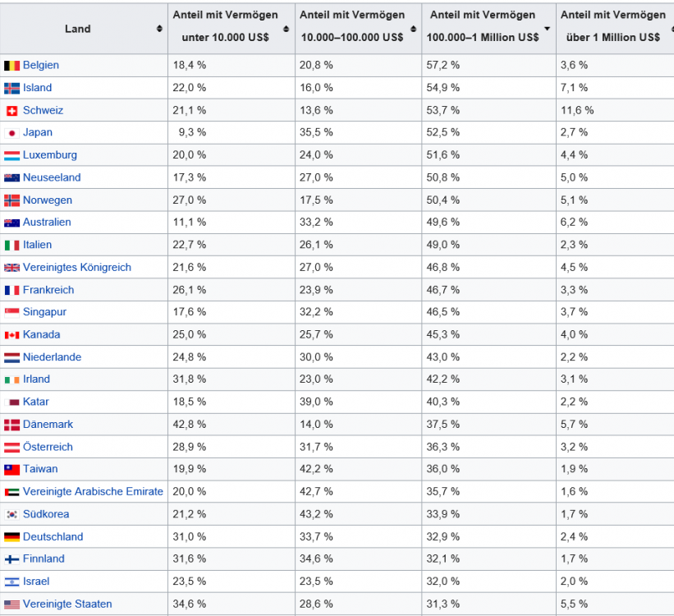
Task: Click the Qatar flag icon
Action: [x=11, y=402]
